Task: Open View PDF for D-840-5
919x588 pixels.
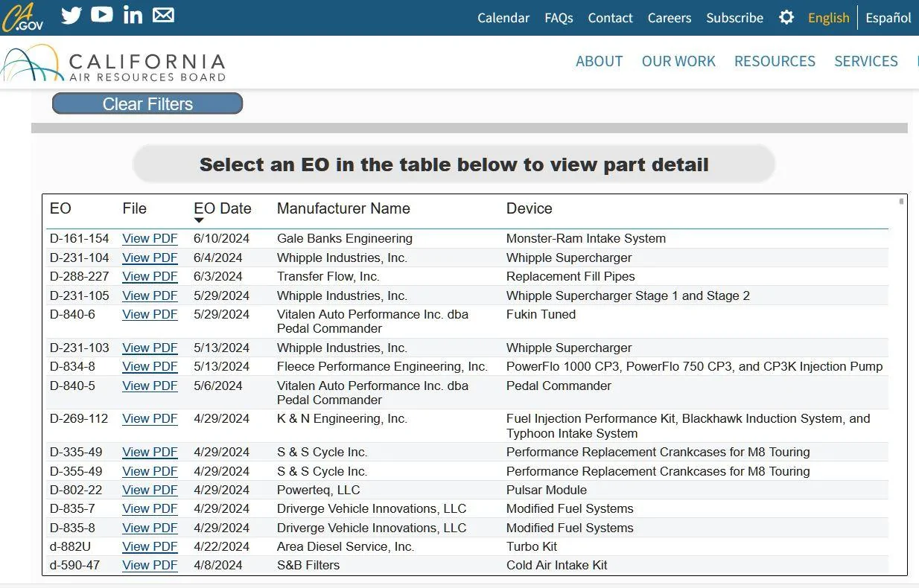Action: [x=150, y=386]
